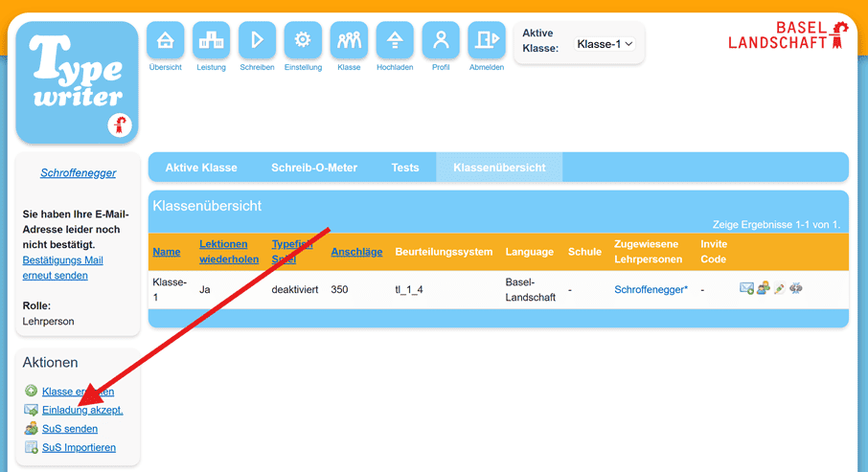Click the Einladung akzept. link
The image size is (868, 472).
82,410
